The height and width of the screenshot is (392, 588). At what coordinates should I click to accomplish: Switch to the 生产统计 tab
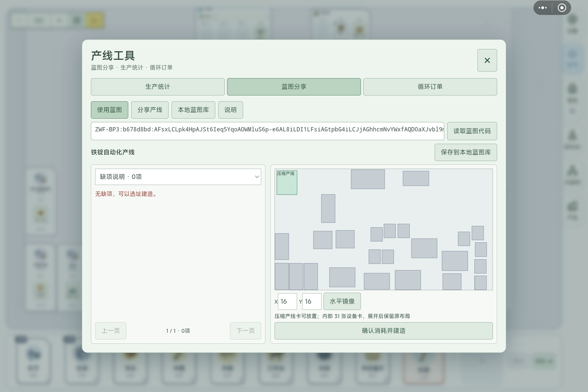[x=157, y=87]
